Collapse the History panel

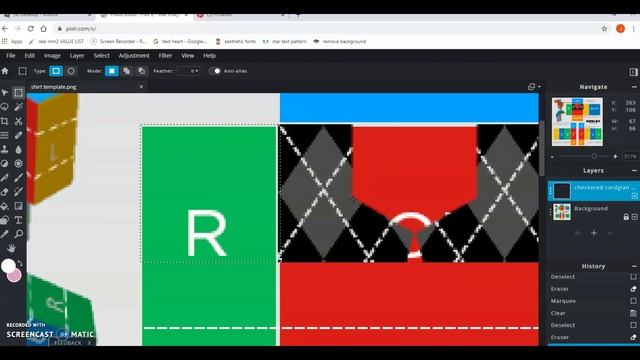tap(634, 266)
